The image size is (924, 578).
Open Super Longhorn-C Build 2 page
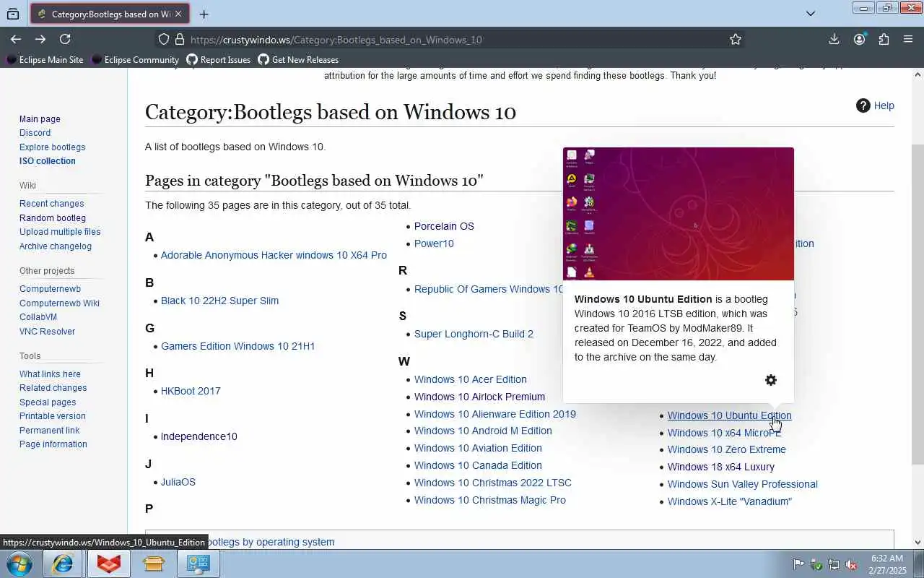474,334
